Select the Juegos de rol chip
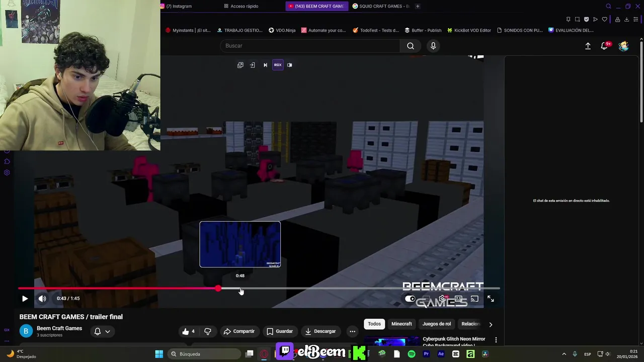The image size is (644, 362). 437,324
